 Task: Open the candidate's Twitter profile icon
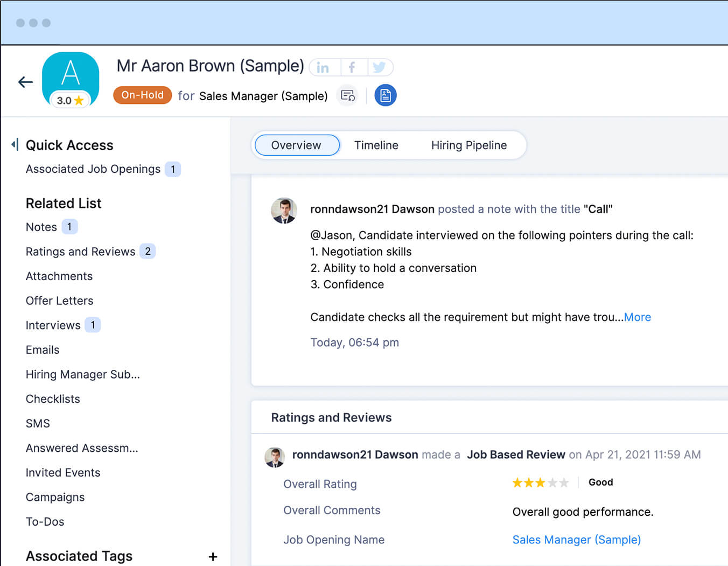(379, 67)
